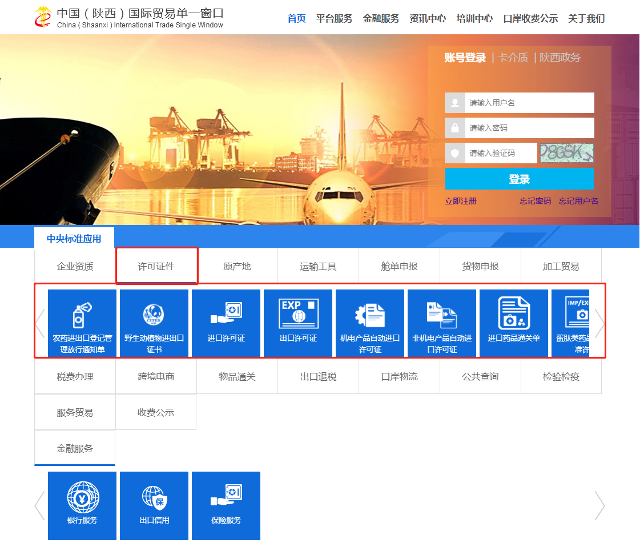Select the 收费公示 category
The image size is (640, 543).
click(x=156, y=412)
